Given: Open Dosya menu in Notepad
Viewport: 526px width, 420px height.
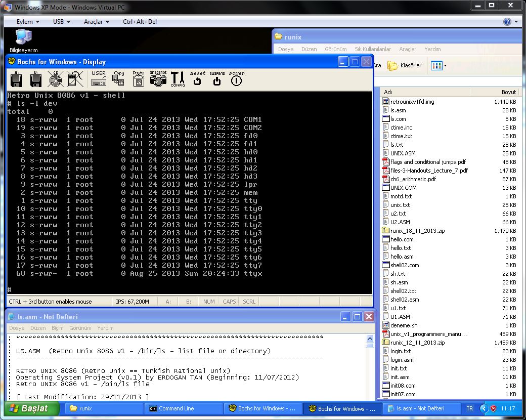Looking at the screenshot, I should click(x=17, y=328).
